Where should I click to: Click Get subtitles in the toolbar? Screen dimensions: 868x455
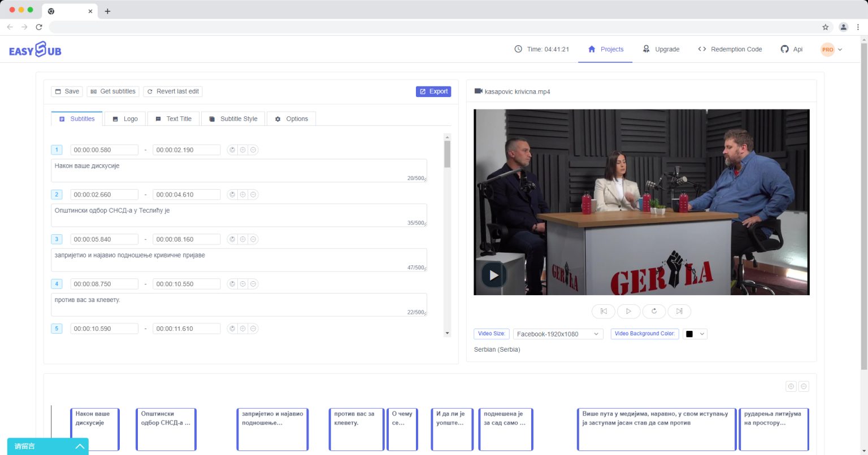pos(112,91)
